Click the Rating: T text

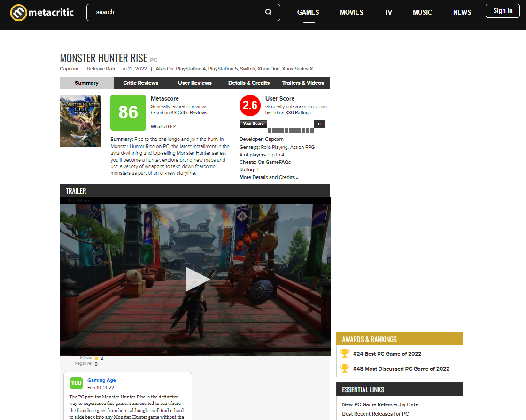pos(249,170)
